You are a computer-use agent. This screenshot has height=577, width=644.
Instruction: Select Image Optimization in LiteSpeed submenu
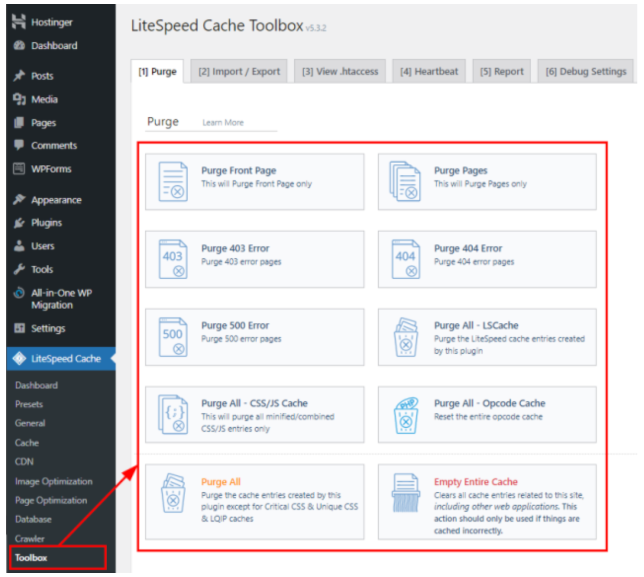[x=54, y=481]
